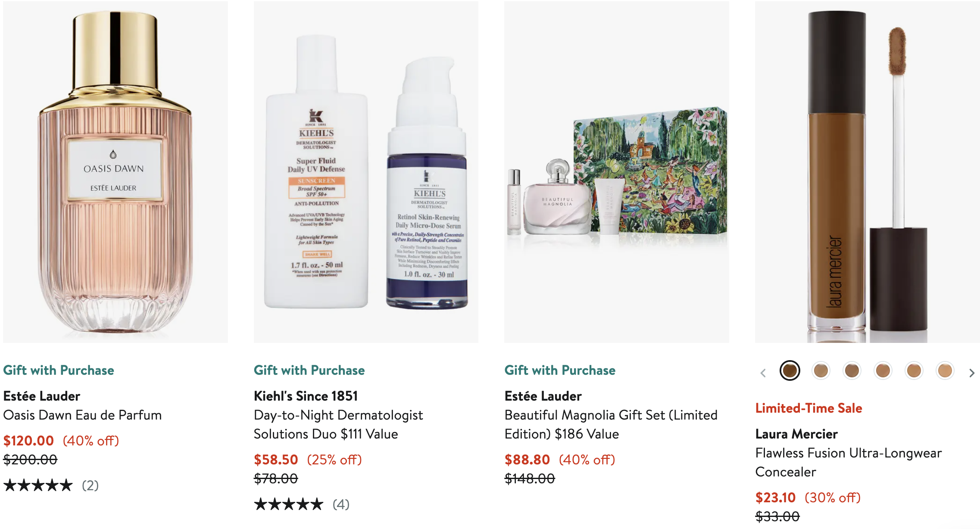This screenshot has width=980, height=529.
Task: Open Oasis Dawn Eau de Parfum link
Action: click(82, 415)
